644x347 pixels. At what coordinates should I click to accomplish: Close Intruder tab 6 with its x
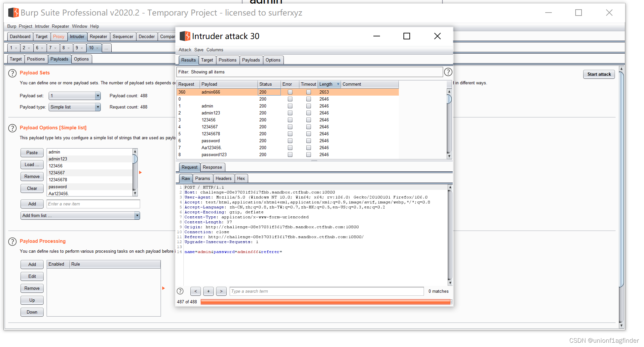coord(42,48)
